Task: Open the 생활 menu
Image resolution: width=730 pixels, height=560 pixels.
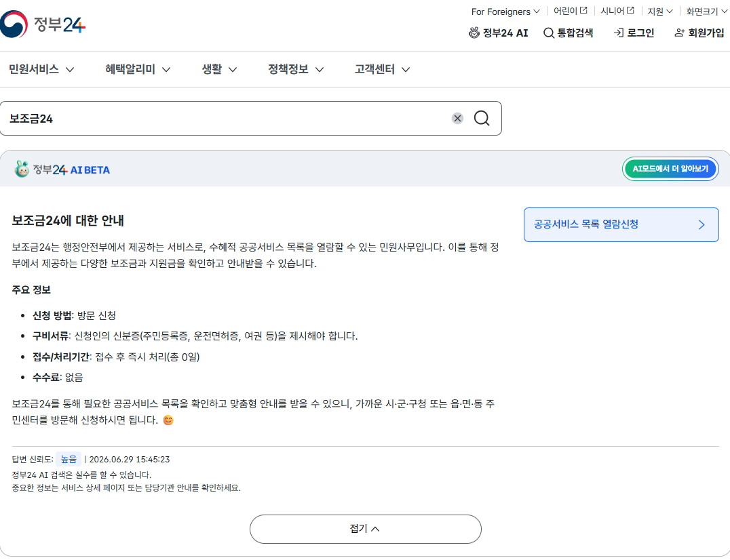Action: coord(219,69)
